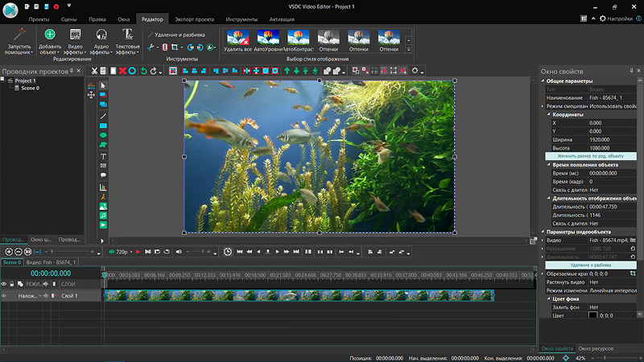Click the blue circle icon in editor toolbar
644x362 pixels.
pyautogui.click(x=132, y=71)
